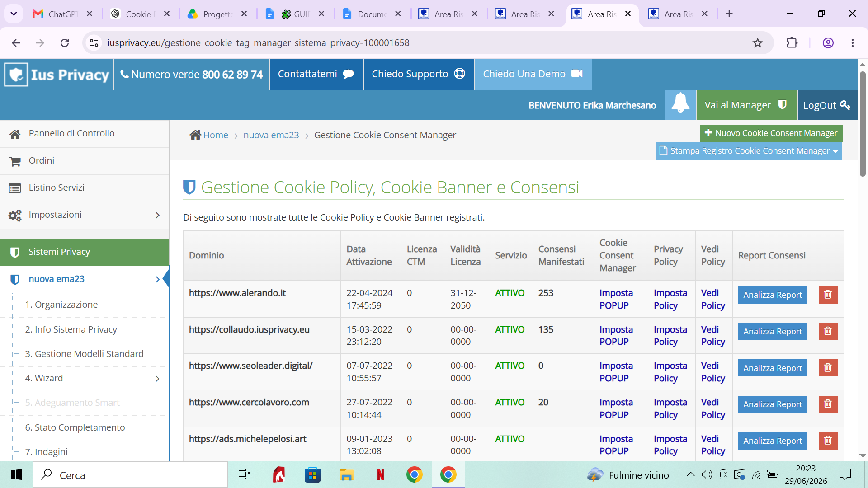
Task: Open the Windows notification center
Action: 845,474
